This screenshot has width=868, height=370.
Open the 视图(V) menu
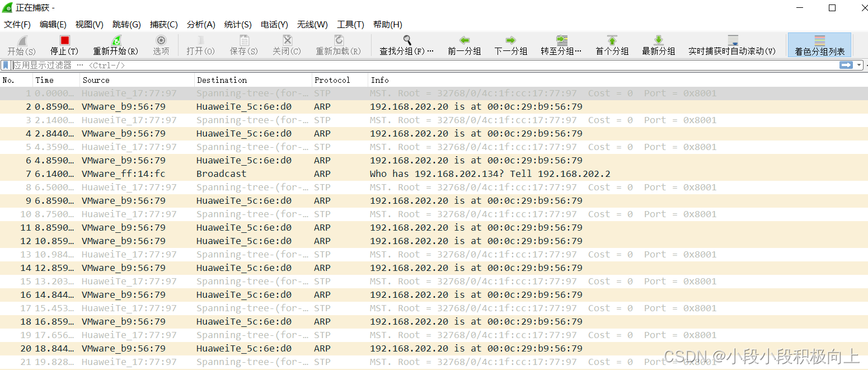coord(90,25)
